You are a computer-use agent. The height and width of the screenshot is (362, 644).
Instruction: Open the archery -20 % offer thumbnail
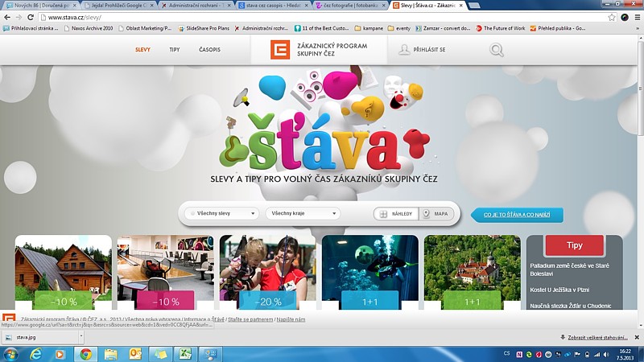click(x=268, y=272)
